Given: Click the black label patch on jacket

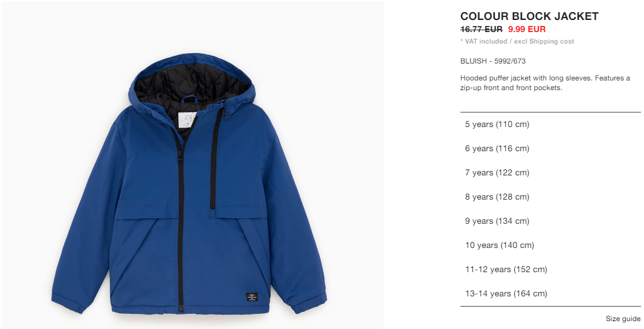Looking at the screenshot, I should [x=251, y=297].
